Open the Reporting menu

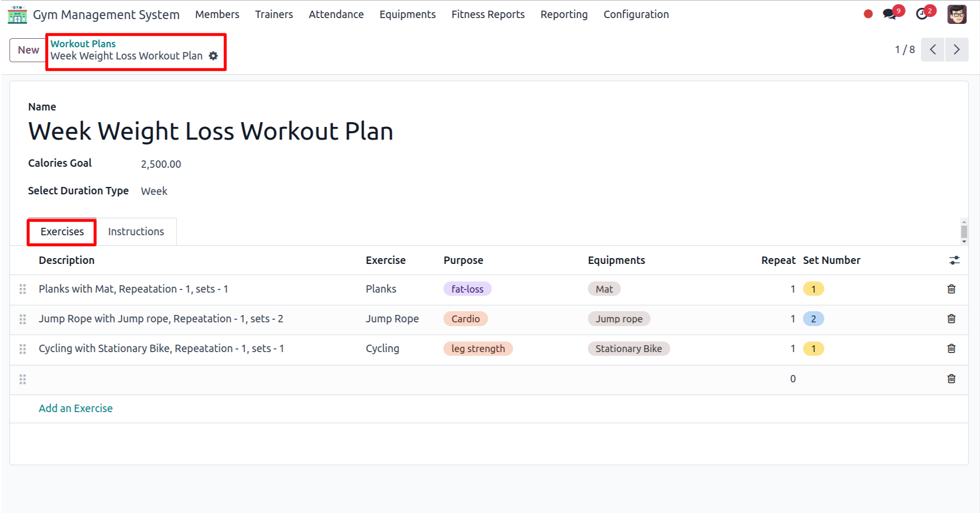564,14
